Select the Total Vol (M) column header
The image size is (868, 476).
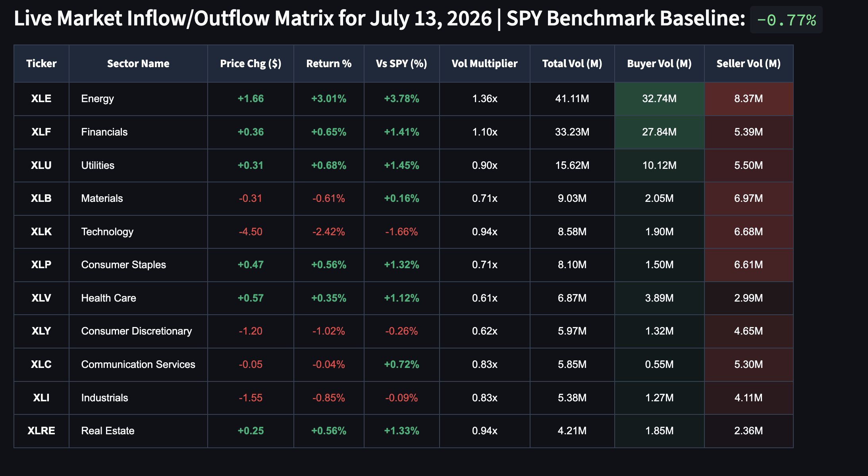(x=572, y=64)
